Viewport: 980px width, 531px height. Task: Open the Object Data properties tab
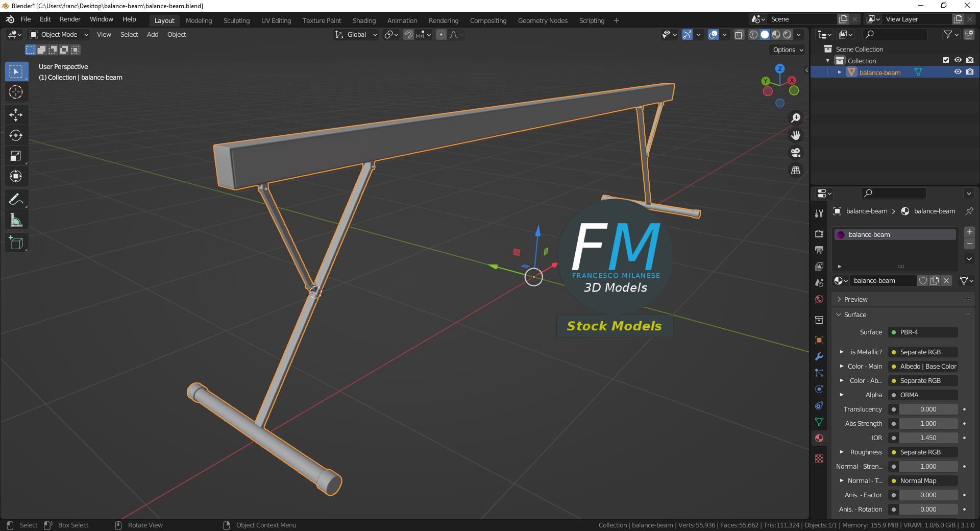(819, 422)
